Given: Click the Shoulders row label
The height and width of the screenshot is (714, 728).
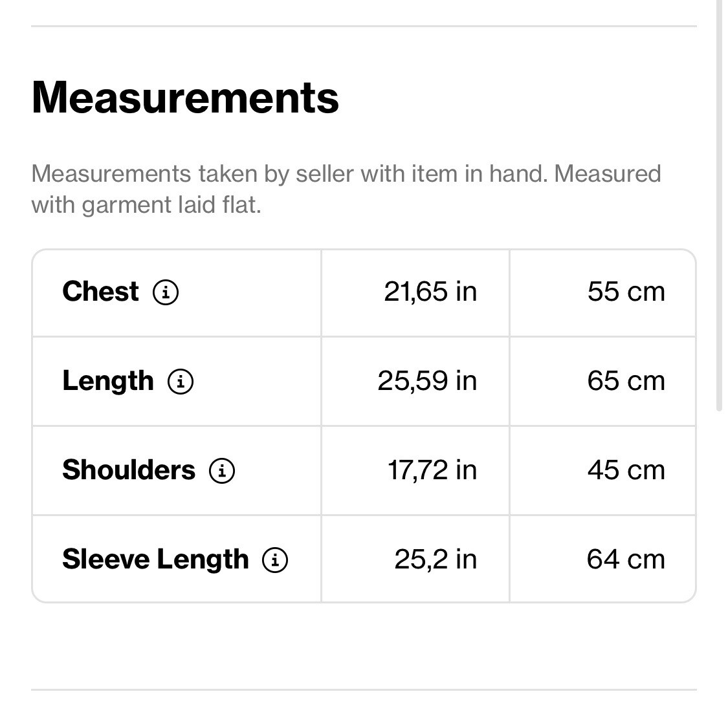Looking at the screenshot, I should 129,470.
